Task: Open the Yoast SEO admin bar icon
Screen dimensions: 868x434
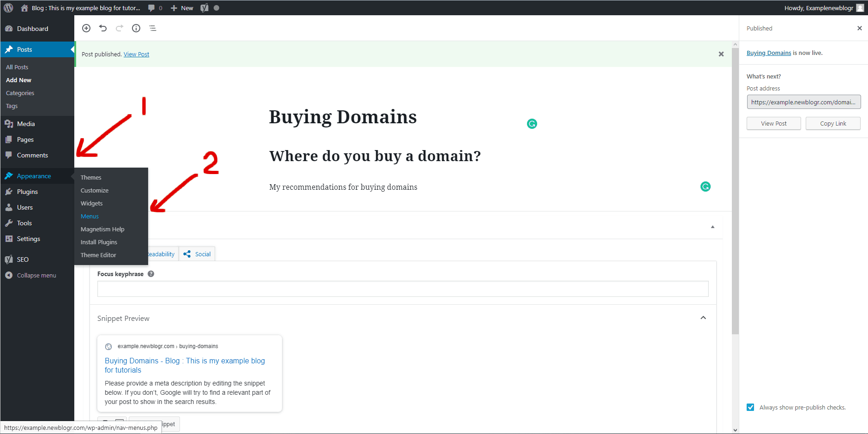Action: click(x=204, y=8)
